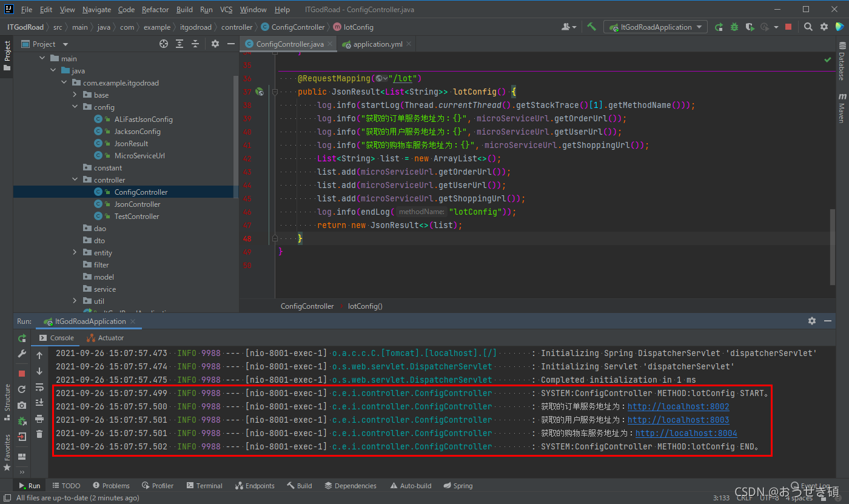This screenshot has width=849, height=504.
Task: Stop the app from the top toolbar
Action: click(788, 27)
